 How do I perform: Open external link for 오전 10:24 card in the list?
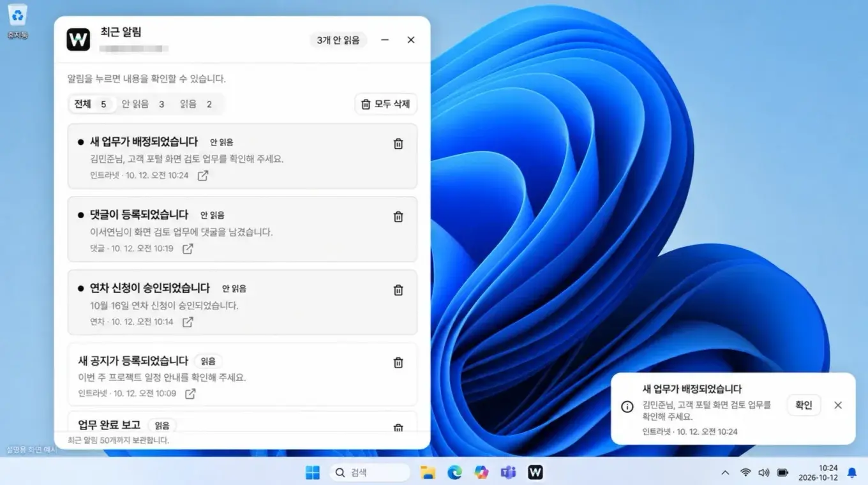point(202,175)
